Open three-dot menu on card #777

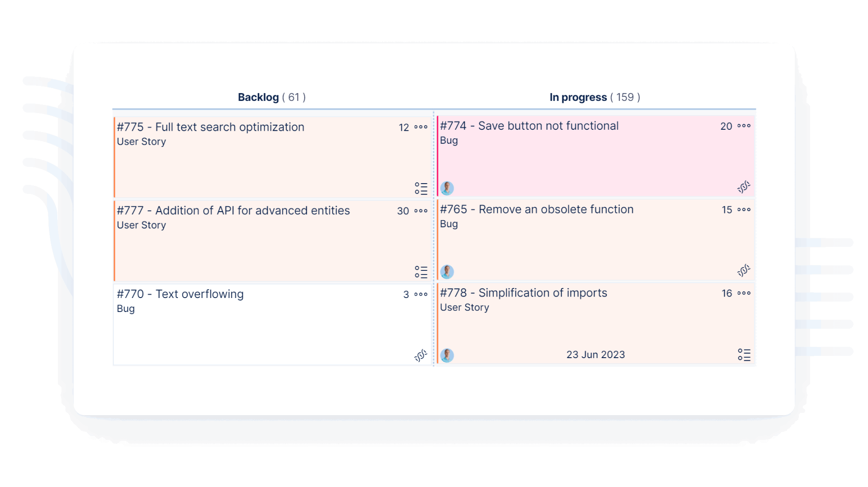[x=421, y=211]
